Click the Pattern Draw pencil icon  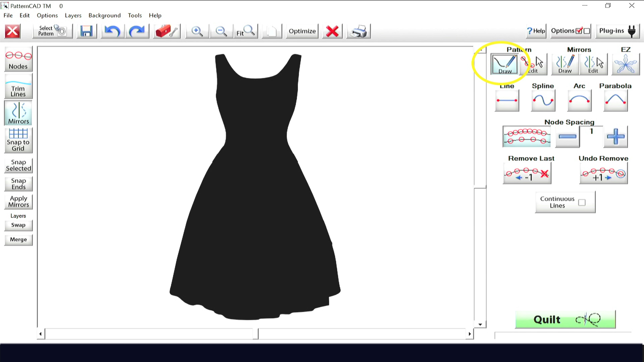504,64
